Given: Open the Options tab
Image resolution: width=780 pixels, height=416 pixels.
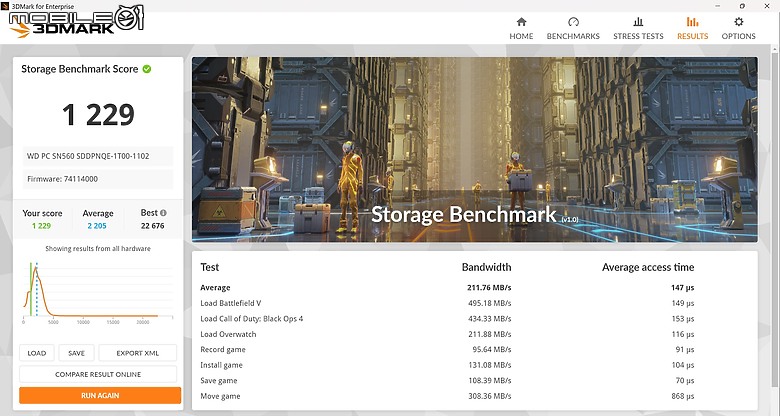Looking at the screenshot, I should 738,28.
